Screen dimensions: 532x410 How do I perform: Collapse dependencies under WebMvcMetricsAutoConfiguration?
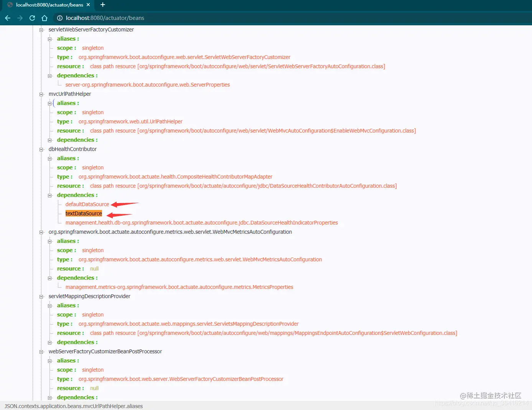coord(49,278)
